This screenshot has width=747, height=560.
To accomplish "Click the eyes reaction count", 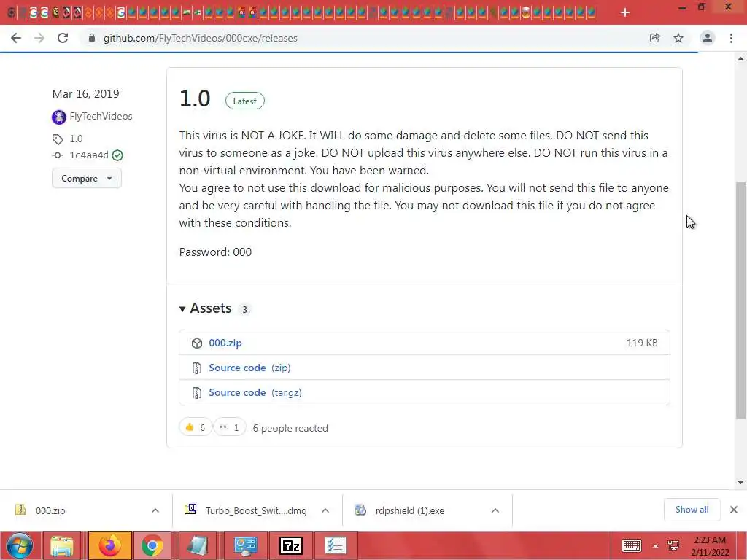I will coord(230,427).
